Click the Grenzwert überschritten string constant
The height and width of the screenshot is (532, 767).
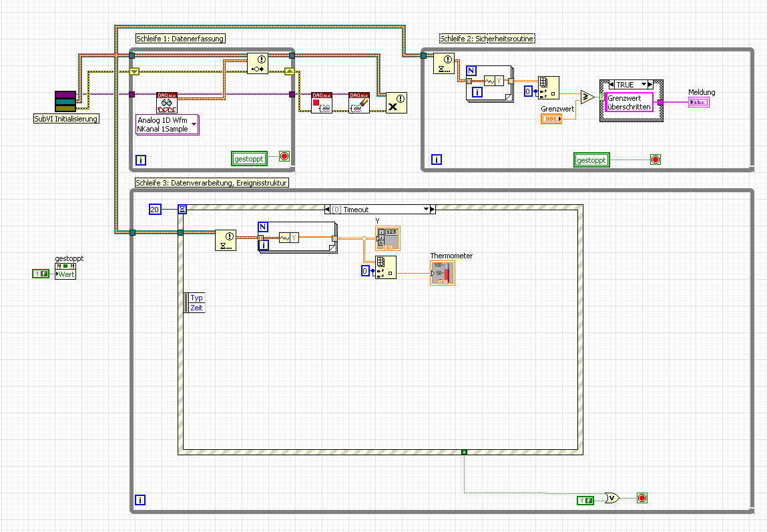click(x=629, y=102)
